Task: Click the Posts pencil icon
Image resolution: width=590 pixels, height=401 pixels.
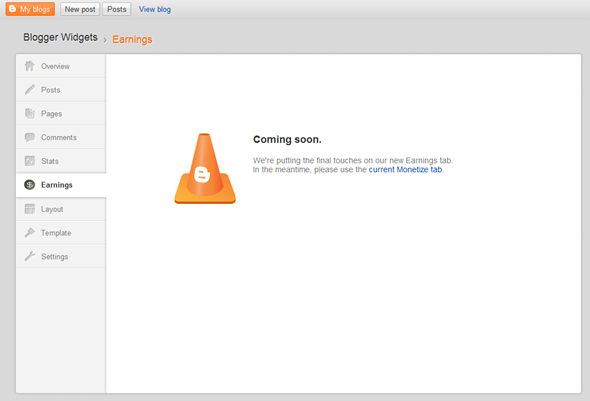Action: pyautogui.click(x=30, y=90)
